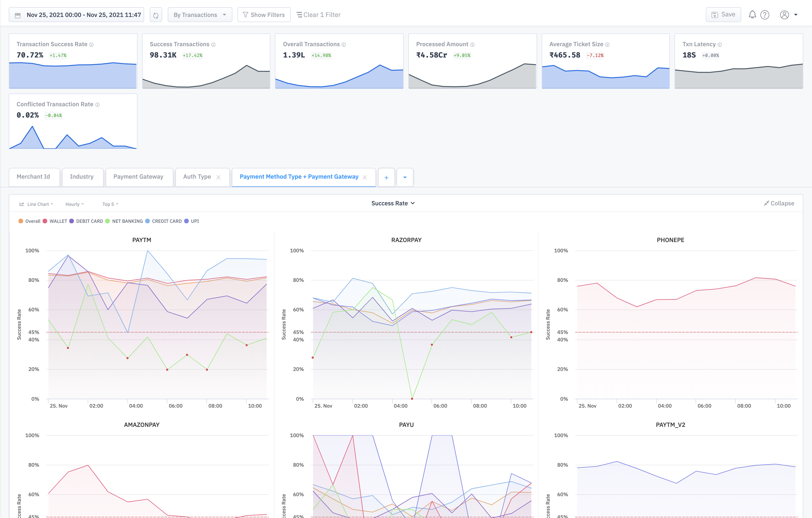812x518 pixels.
Task: Open the By Transactions dropdown
Action: point(200,15)
